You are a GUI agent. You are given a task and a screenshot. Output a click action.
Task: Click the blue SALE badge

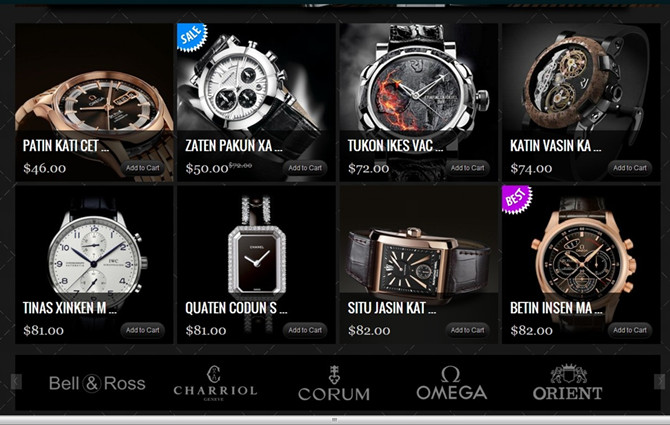[x=191, y=36]
